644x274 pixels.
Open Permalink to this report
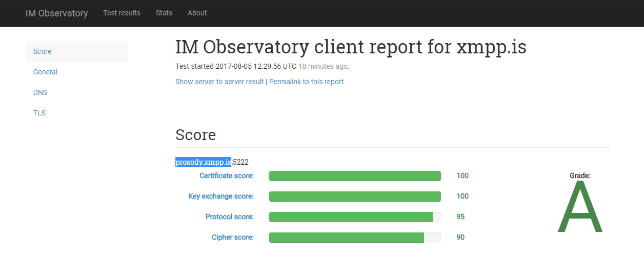[307, 82]
